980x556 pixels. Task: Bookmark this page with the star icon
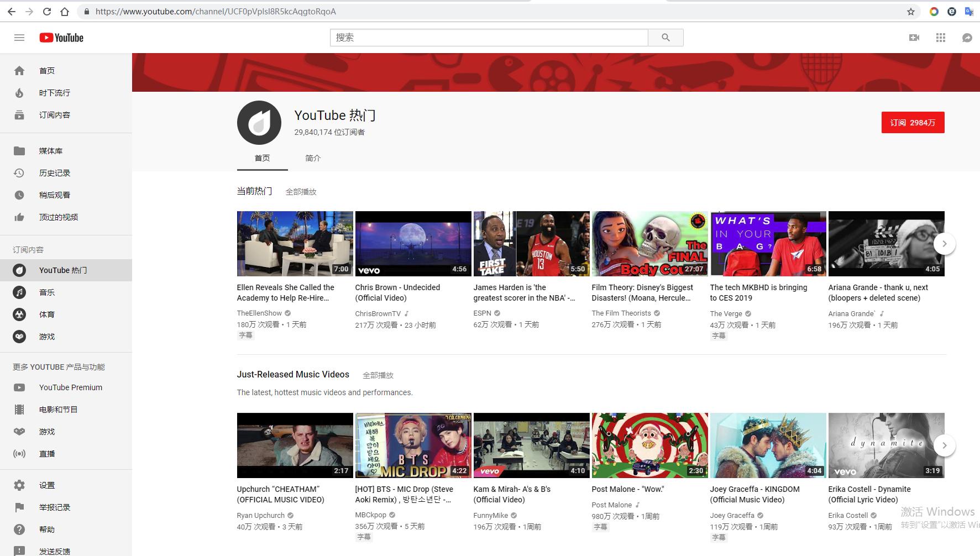coord(911,12)
